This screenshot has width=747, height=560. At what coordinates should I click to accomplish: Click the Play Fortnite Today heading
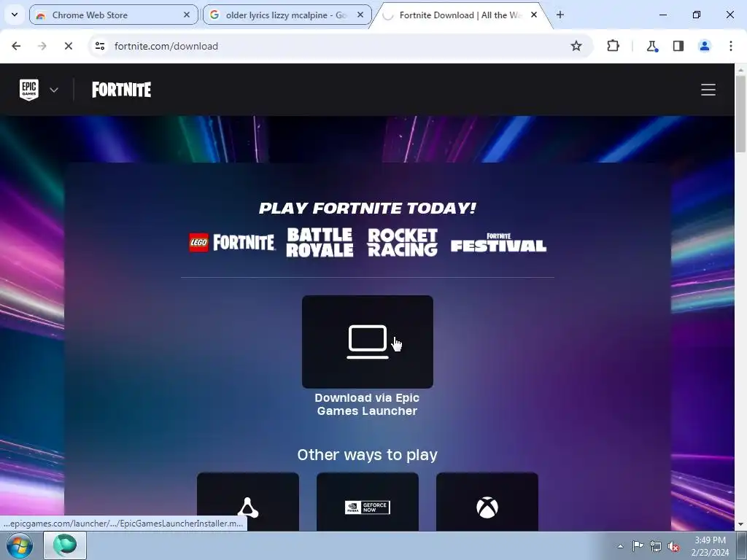[x=368, y=208]
